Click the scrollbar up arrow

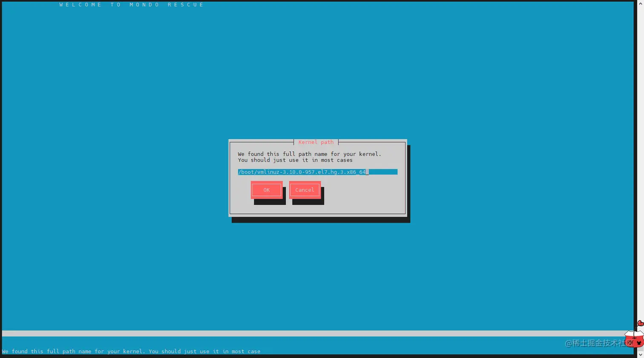(x=640, y=3)
